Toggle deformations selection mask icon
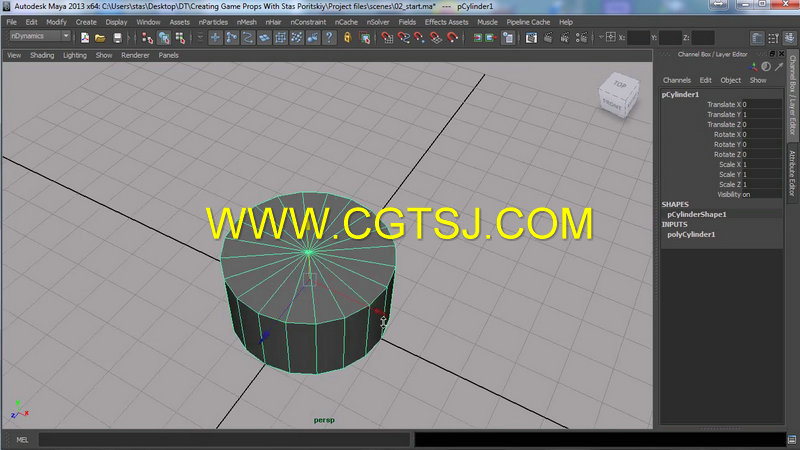The image size is (800, 450). pyautogui.click(x=281, y=38)
